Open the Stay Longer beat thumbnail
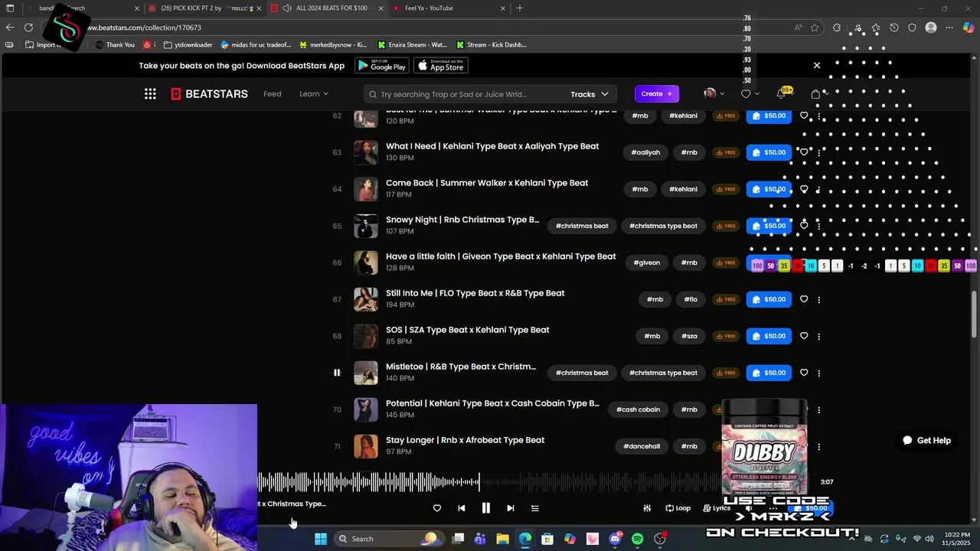Image resolution: width=980 pixels, height=551 pixels. tap(366, 446)
